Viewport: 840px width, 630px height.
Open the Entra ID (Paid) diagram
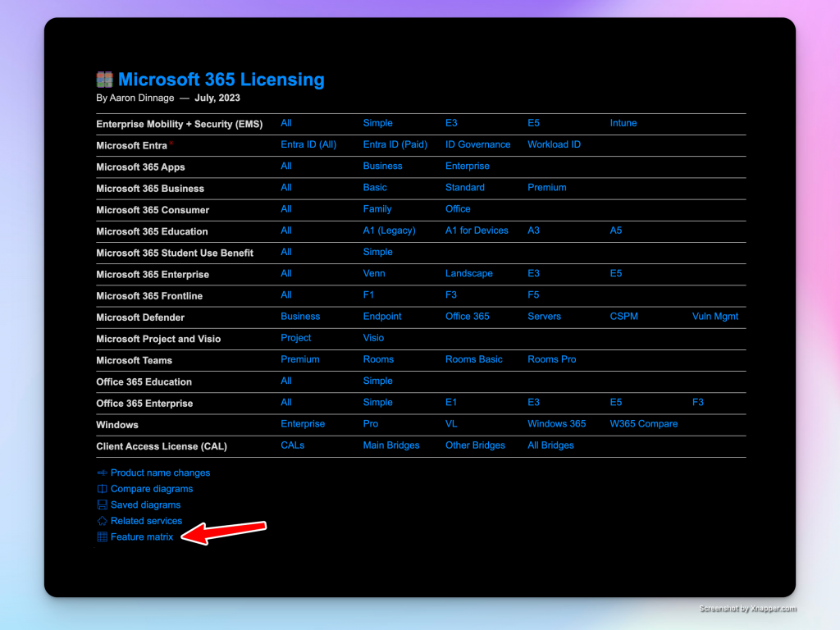click(395, 144)
